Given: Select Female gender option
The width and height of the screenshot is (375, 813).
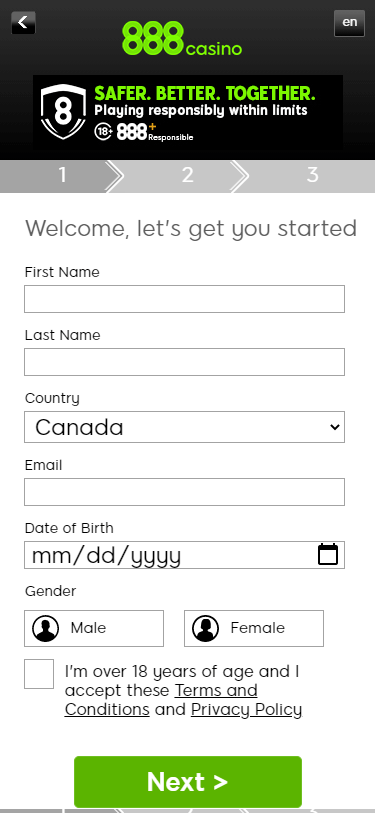Looking at the screenshot, I should pos(254,628).
